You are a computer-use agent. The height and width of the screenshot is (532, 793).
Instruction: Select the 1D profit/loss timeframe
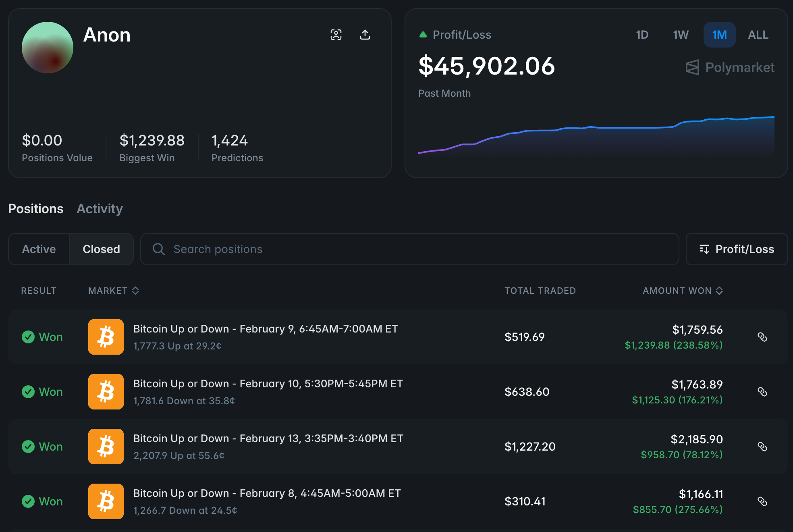(x=642, y=35)
